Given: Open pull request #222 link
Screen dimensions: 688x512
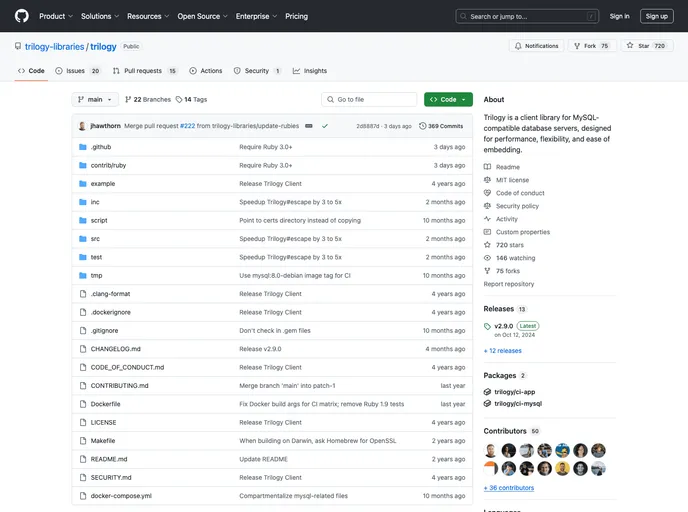Looking at the screenshot, I should point(187,126).
